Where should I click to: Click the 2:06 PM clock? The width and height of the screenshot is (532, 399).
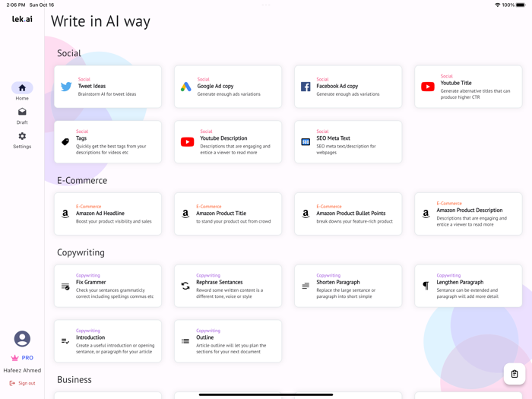(16, 5)
